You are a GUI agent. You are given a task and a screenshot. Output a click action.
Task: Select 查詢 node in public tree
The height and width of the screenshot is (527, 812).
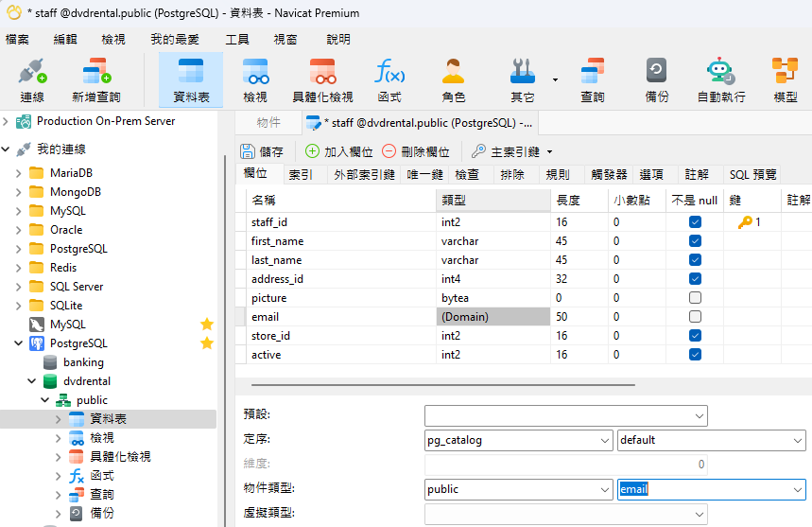click(x=101, y=494)
